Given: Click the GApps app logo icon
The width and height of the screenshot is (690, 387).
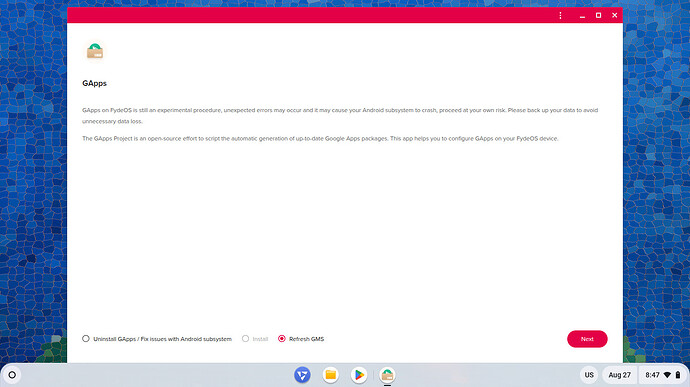Looking at the screenshot, I should pos(95,51).
